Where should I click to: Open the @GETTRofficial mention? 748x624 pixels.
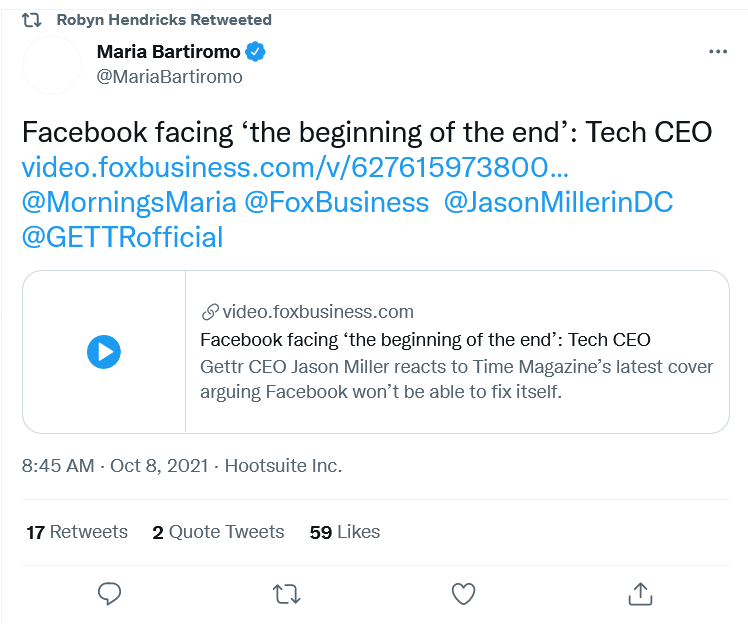tap(123, 237)
